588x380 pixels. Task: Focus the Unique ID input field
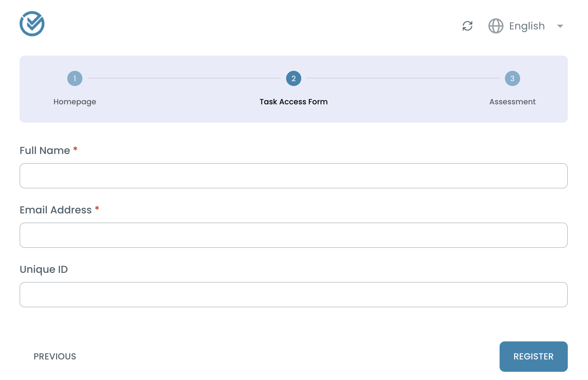294,295
